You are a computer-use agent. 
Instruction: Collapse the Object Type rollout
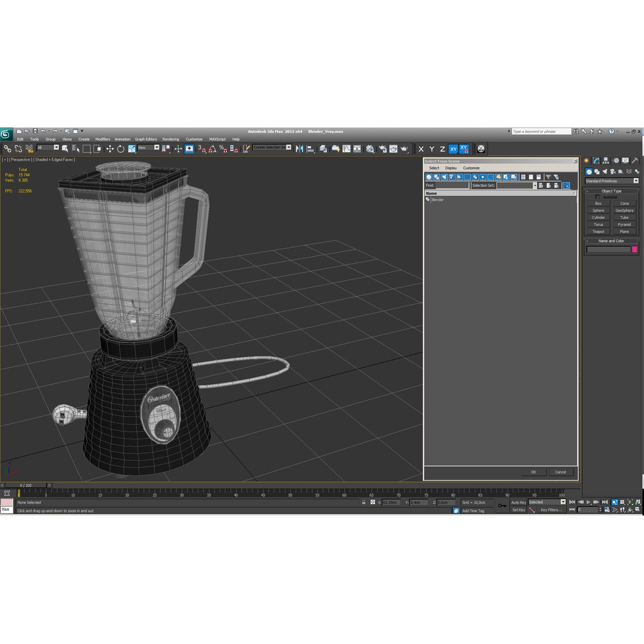point(611,191)
